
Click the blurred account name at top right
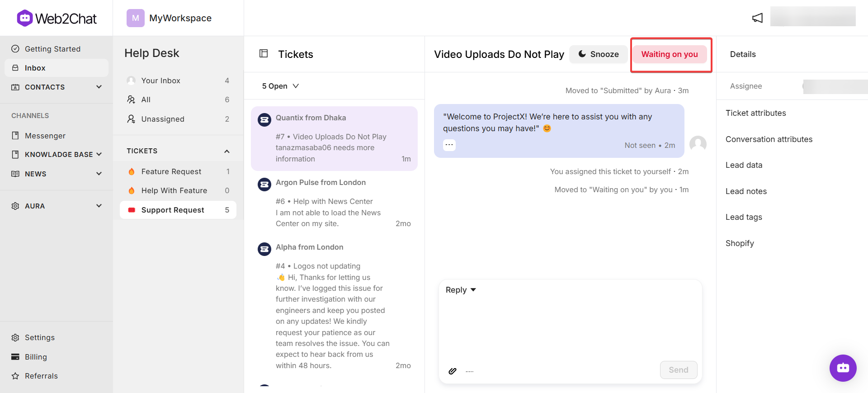click(813, 16)
